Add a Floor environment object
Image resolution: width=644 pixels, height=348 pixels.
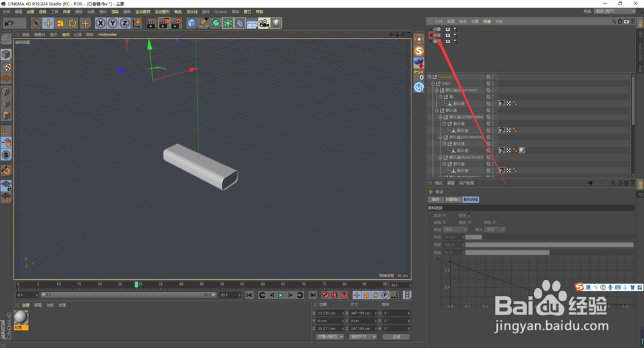point(252,23)
